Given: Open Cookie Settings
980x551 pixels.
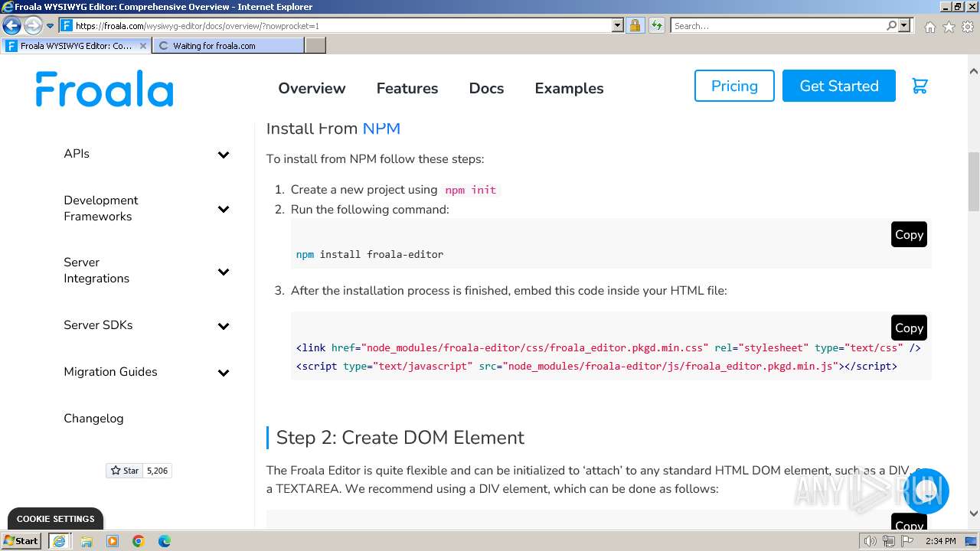Looking at the screenshot, I should tap(55, 519).
